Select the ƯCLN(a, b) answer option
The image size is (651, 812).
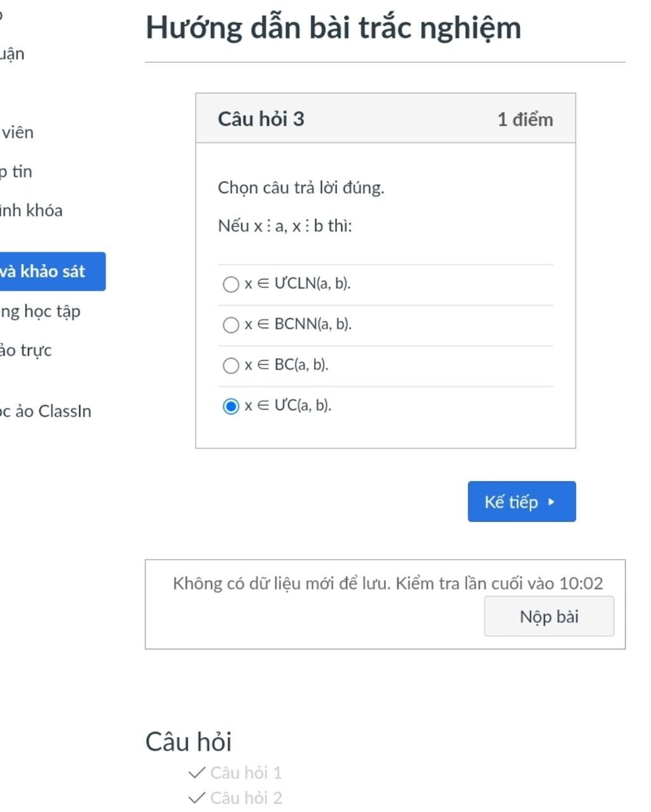(231, 284)
